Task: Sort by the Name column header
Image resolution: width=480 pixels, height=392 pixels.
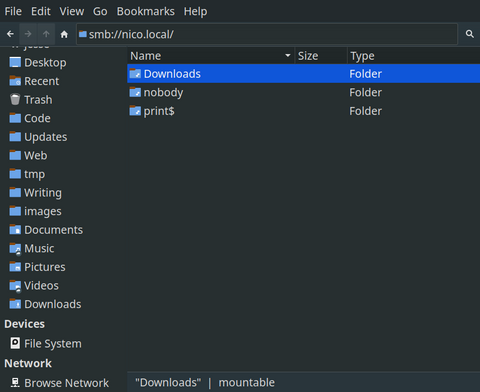Action: pos(211,56)
